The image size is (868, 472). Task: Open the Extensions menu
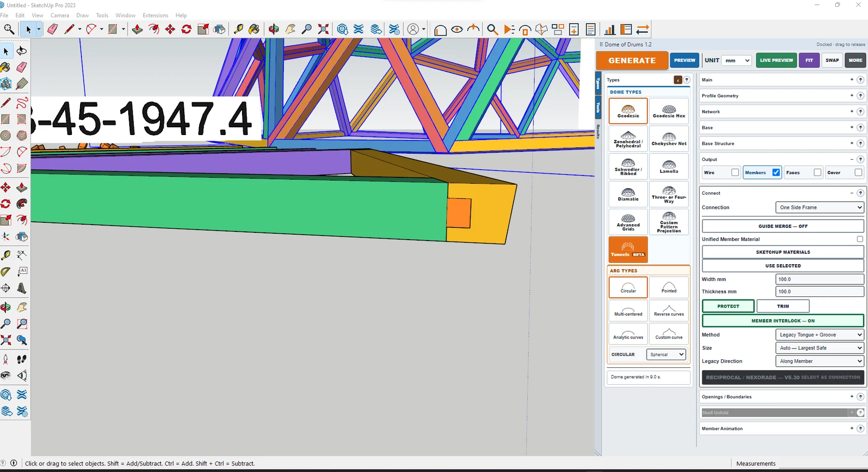(155, 15)
